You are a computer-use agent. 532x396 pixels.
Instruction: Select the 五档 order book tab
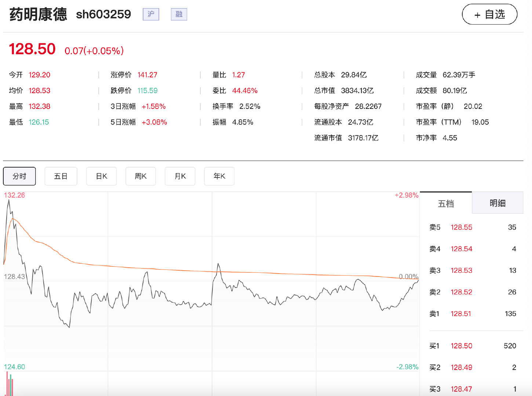tap(446, 203)
